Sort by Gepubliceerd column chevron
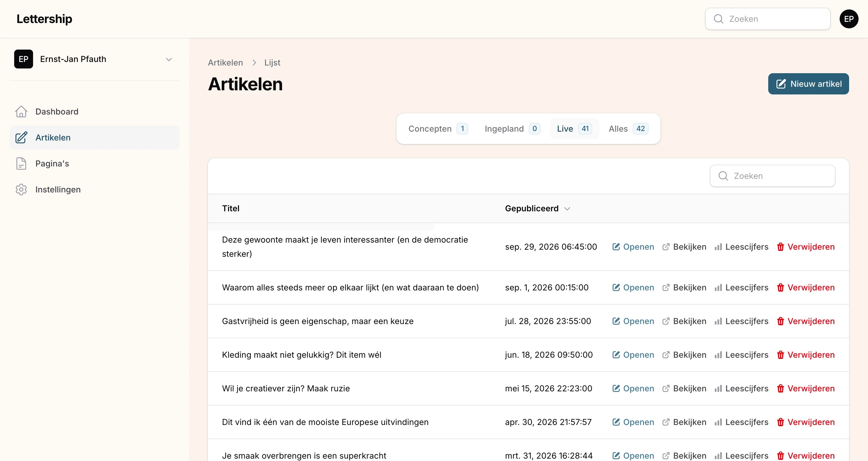Image resolution: width=868 pixels, height=461 pixels. click(567, 209)
